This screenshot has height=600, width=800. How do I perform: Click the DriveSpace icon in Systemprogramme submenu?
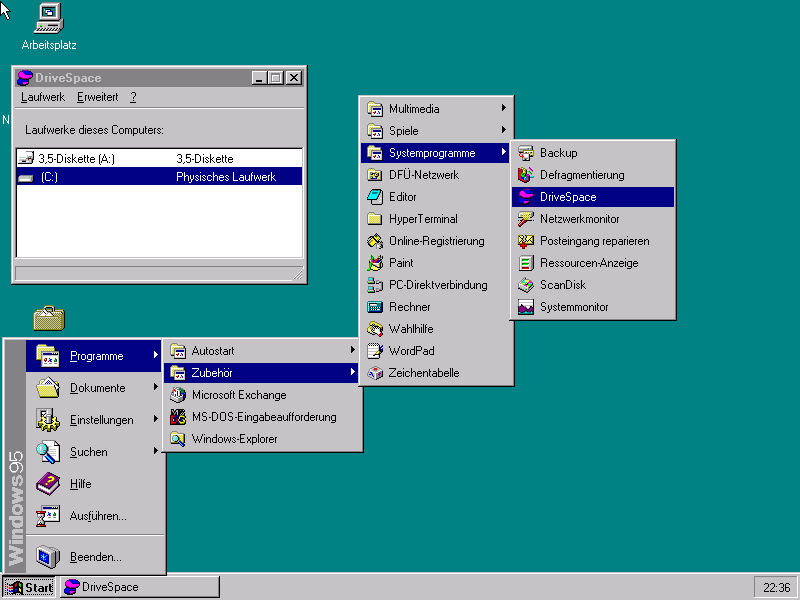tap(526, 196)
